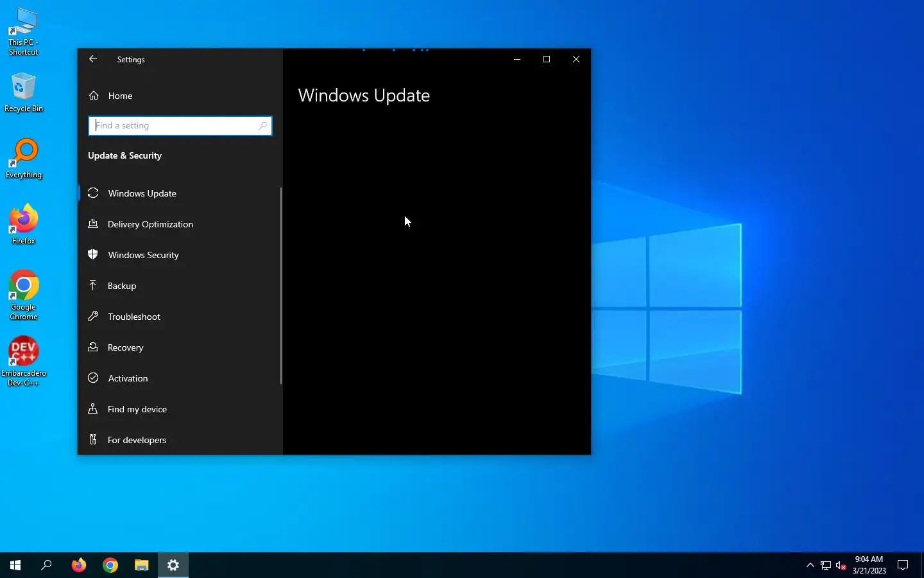Click the Troubleshoot wrench icon
924x578 pixels.
[93, 316]
